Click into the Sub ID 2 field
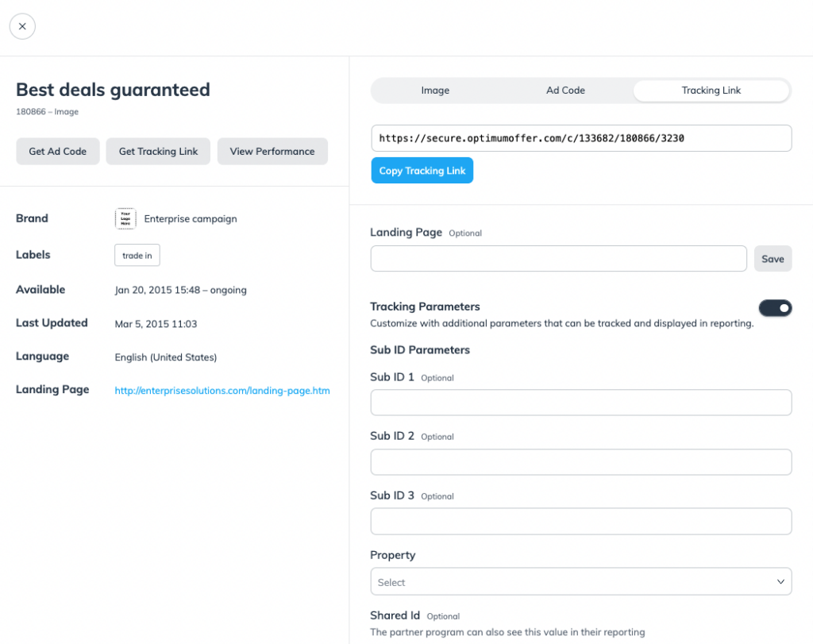The image size is (813, 644). tap(580, 462)
